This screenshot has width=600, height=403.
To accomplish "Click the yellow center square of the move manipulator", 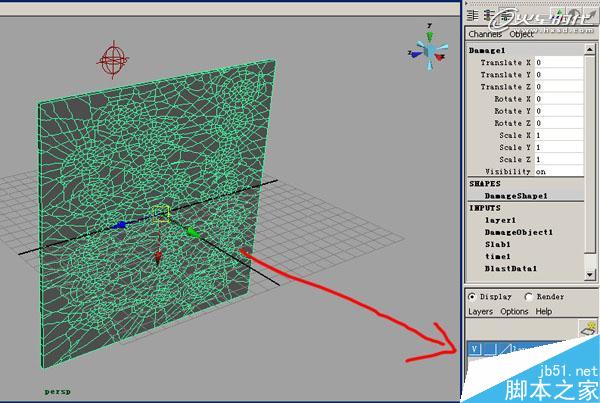I will (x=161, y=214).
